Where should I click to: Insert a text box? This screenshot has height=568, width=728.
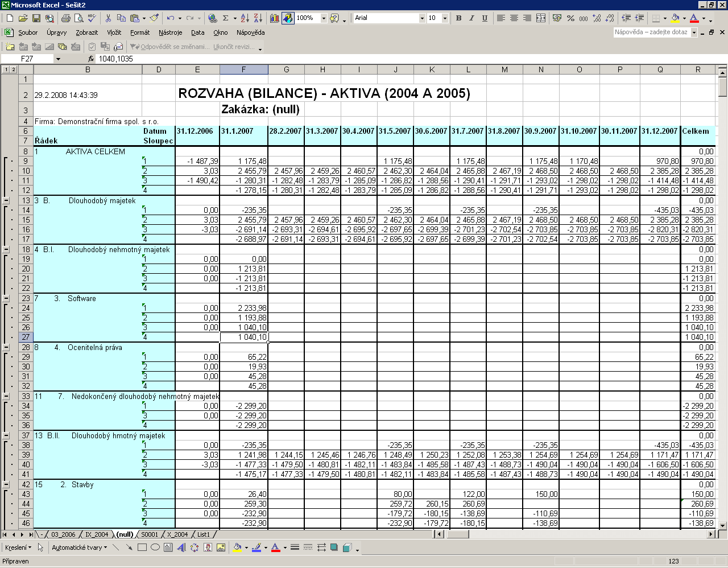pyautogui.click(x=168, y=548)
